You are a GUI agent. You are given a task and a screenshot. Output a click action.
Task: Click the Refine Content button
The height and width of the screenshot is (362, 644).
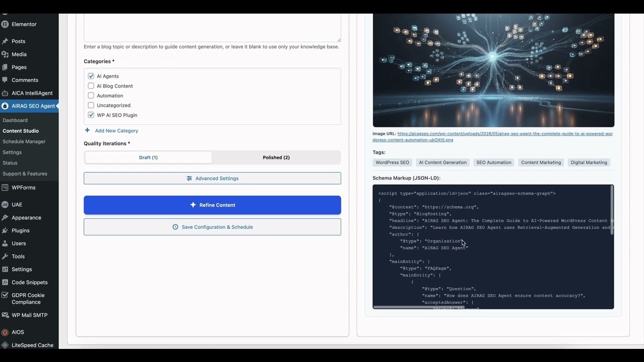coord(212,205)
